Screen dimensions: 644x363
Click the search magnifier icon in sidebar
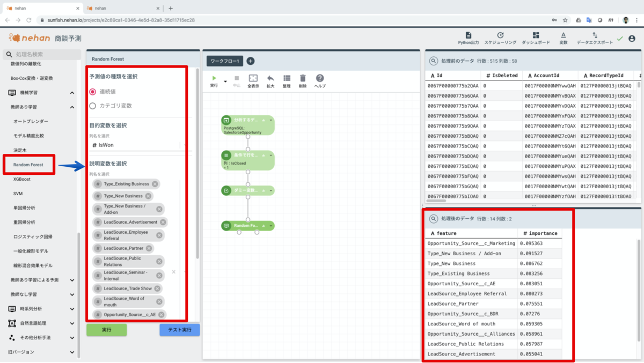pos(9,54)
